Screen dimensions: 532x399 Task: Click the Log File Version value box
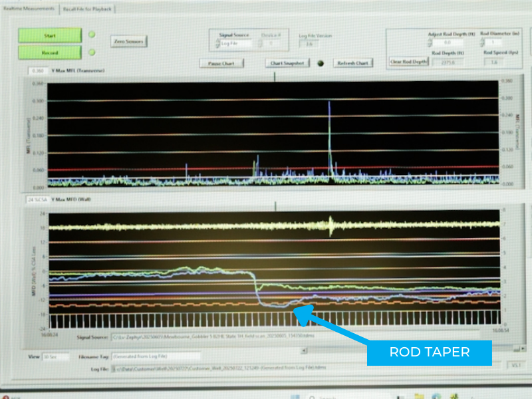309,44
